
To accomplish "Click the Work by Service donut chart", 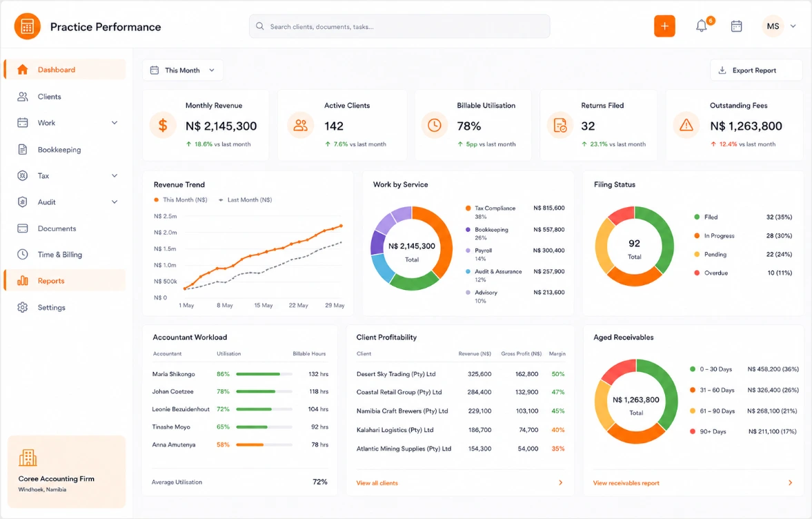I will point(412,248).
